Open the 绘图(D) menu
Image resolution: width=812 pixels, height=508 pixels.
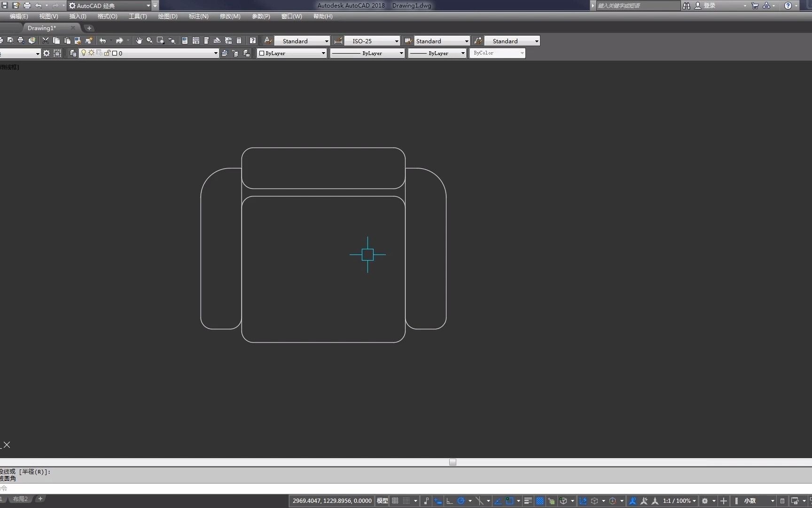(x=168, y=16)
